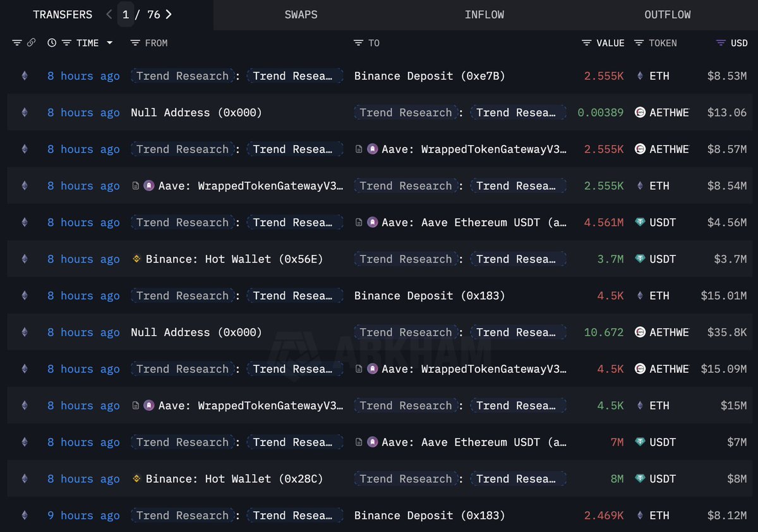Click the USDT token icon in the $8M row
This screenshot has height=532, width=758.
640,478
